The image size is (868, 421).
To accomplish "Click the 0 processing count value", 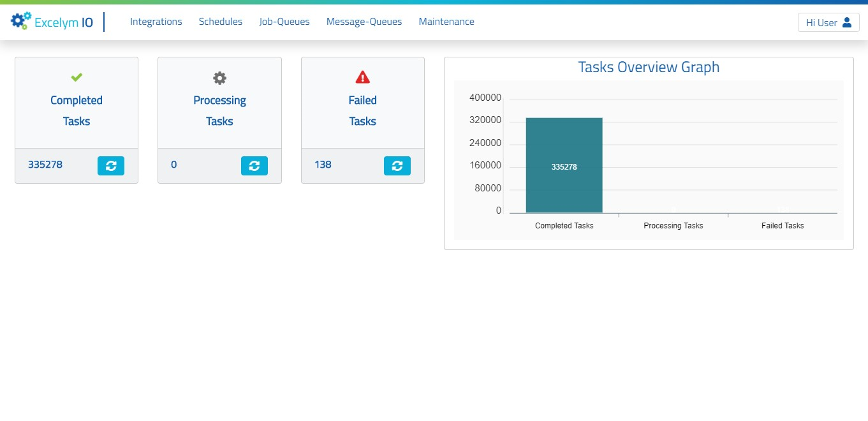I will 174,165.
